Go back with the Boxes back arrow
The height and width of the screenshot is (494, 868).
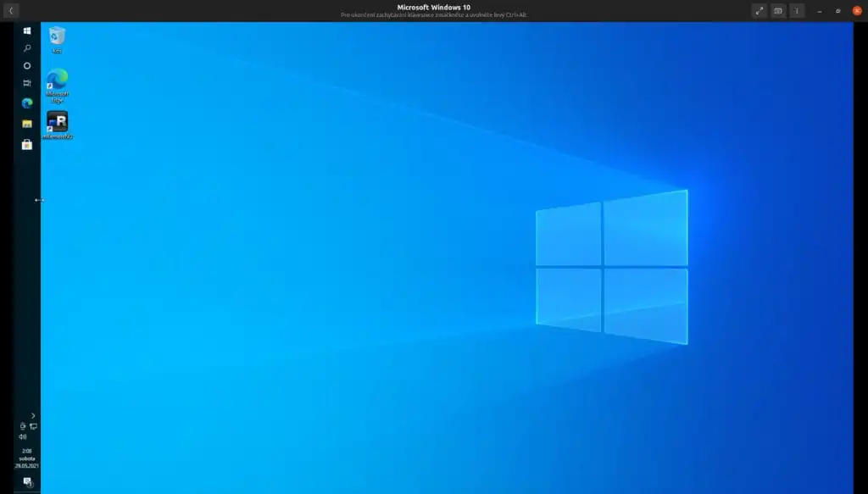point(10,10)
